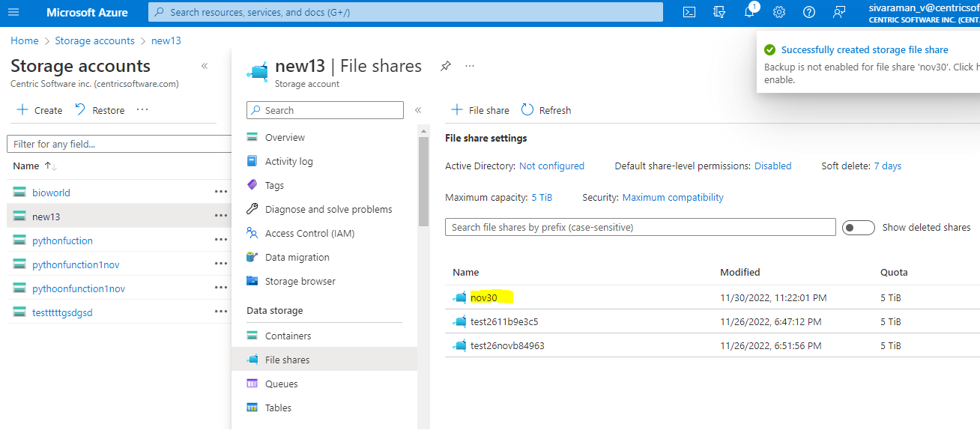Go to the Storage accounts breadcrumb
The height and width of the screenshot is (430, 980).
click(x=94, y=40)
